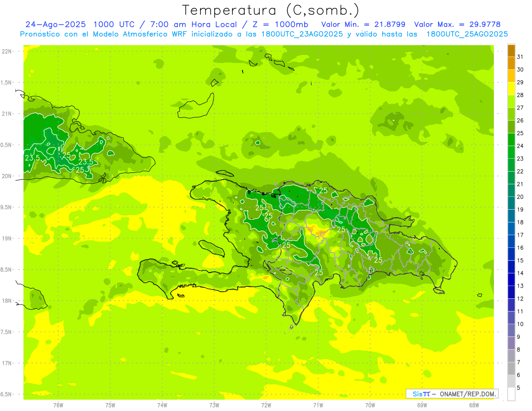Click the green swatch between 24 and 25

(x=511, y=140)
